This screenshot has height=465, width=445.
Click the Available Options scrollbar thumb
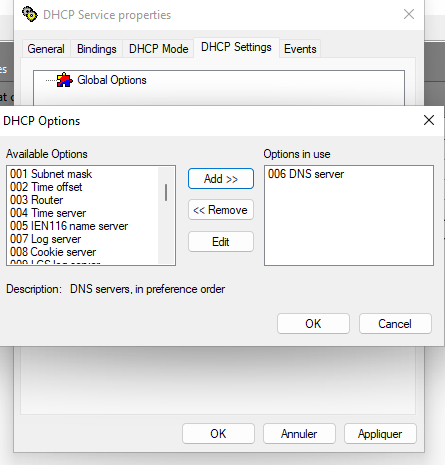pyautogui.click(x=166, y=192)
